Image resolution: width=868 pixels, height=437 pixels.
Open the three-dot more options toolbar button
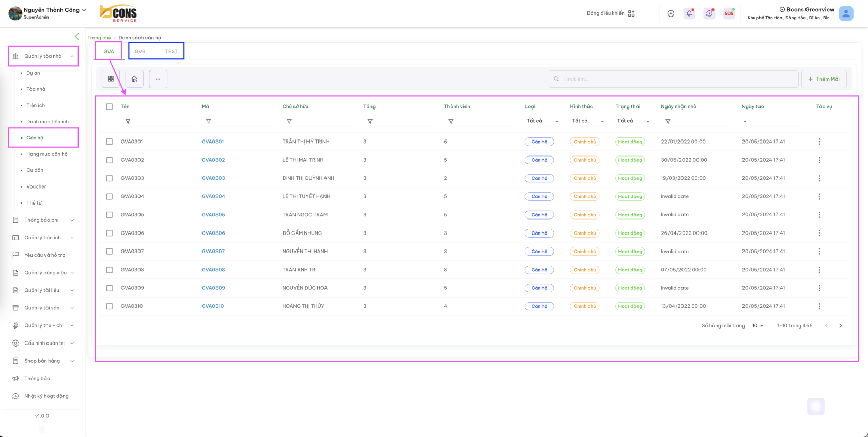tap(158, 79)
